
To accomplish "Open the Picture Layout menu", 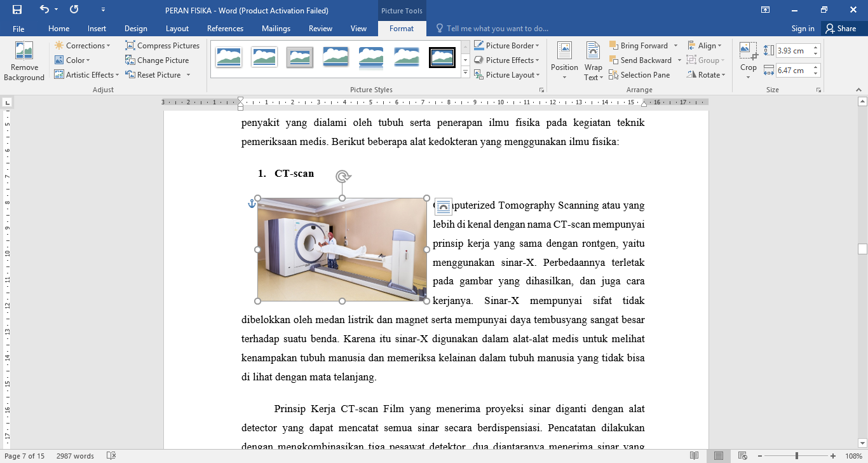I will point(506,75).
